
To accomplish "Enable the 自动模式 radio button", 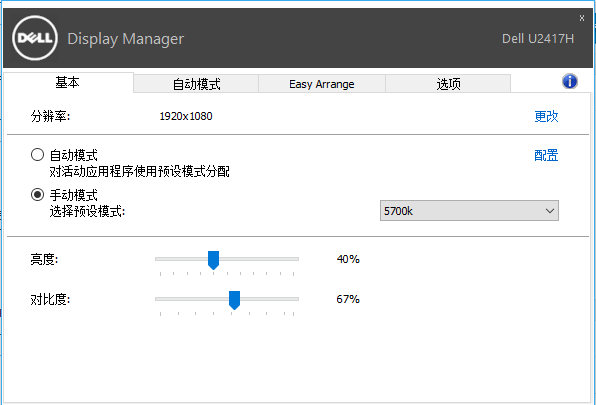I will pyautogui.click(x=37, y=155).
